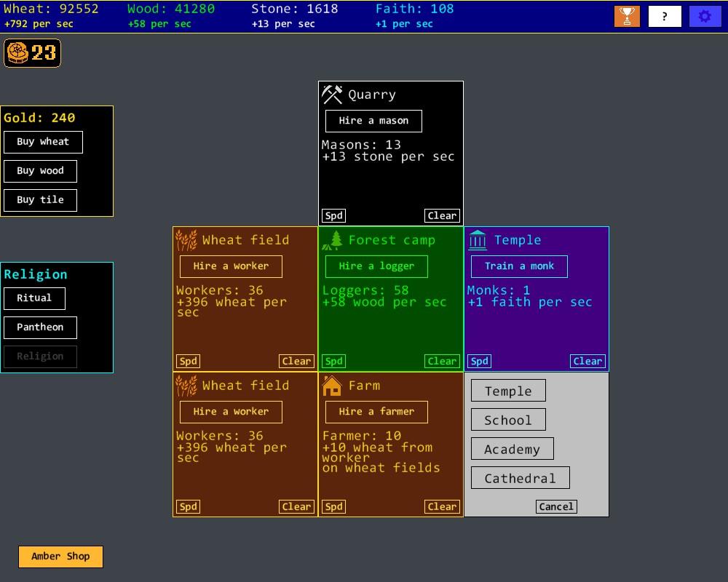Screen dimensions: 728x582
Task: Cancel the building selection
Action: pos(556,506)
